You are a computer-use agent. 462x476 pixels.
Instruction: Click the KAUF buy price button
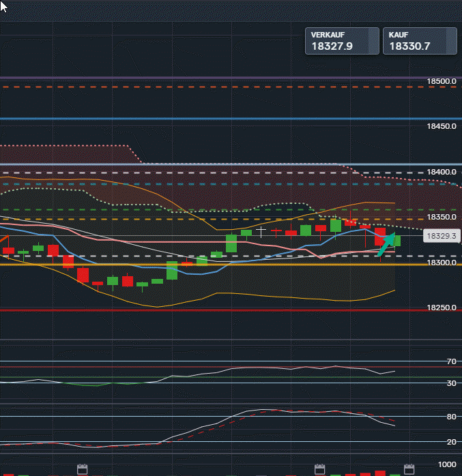click(x=419, y=41)
